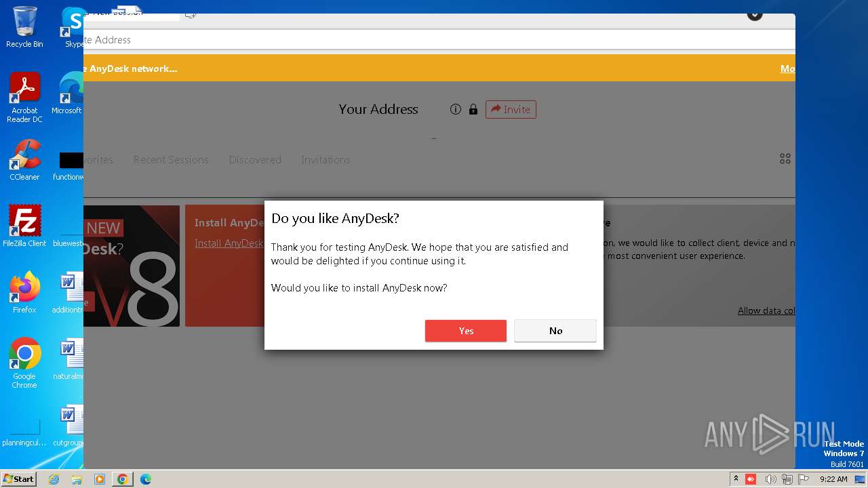Image resolution: width=868 pixels, height=488 pixels.
Task: Click the orange AnyDesk network banner
Action: (x=439, y=68)
